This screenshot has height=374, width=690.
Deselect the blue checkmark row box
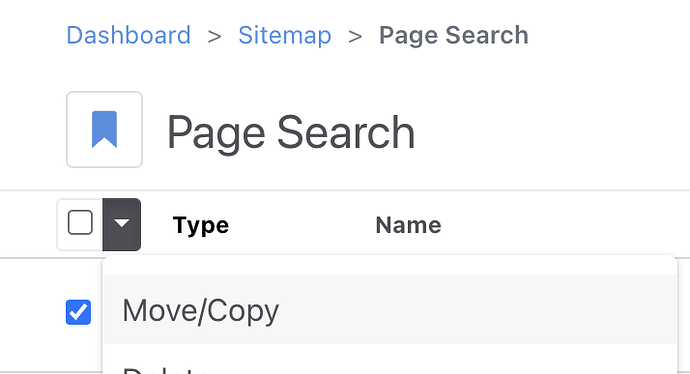(x=78, y=312)
